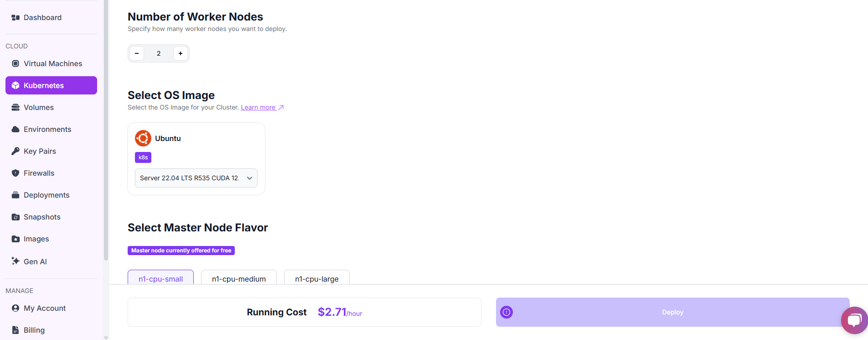This screenshot has height=340, width=868.
Task: Open the Billing section
Action: 34,330
